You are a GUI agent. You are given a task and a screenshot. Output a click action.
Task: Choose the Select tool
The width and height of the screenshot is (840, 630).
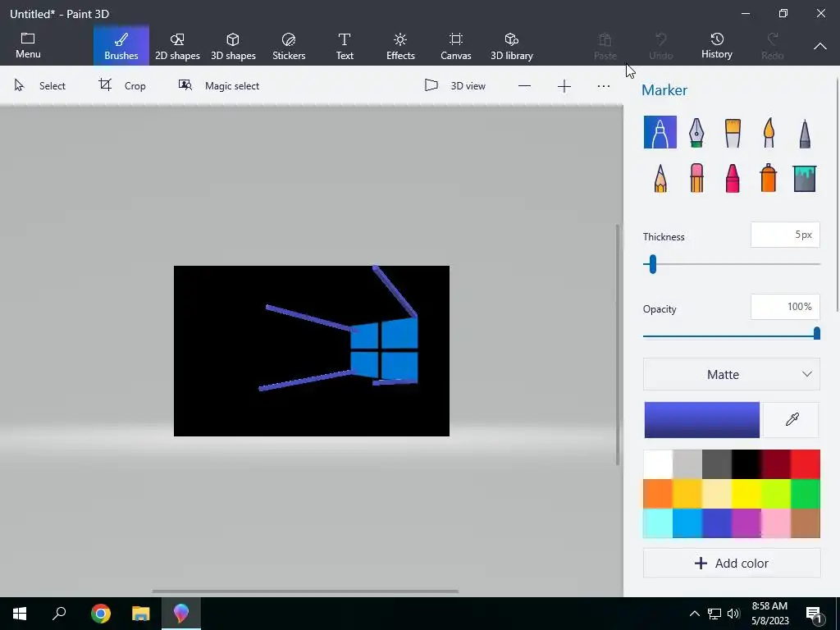click(x=39, y=85)
